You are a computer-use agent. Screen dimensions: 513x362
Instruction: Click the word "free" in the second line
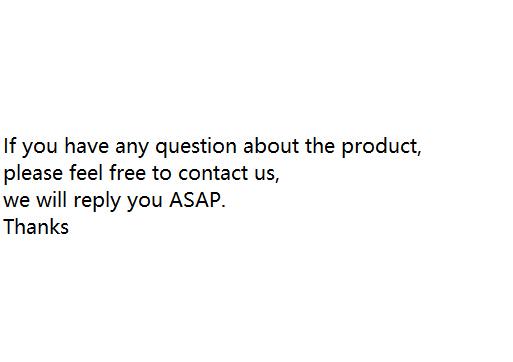coord(127,173)
